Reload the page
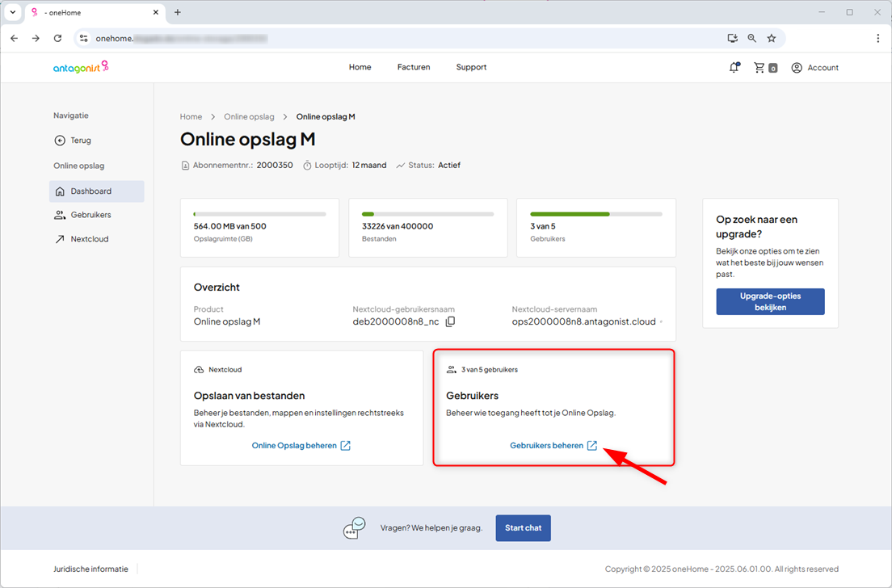The image size is (892, 588). click(57, 38)
